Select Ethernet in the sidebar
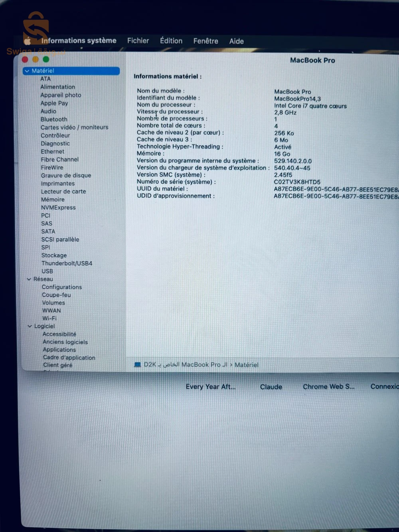Screen dimensions: 399x532 click(x=53, y=152)
